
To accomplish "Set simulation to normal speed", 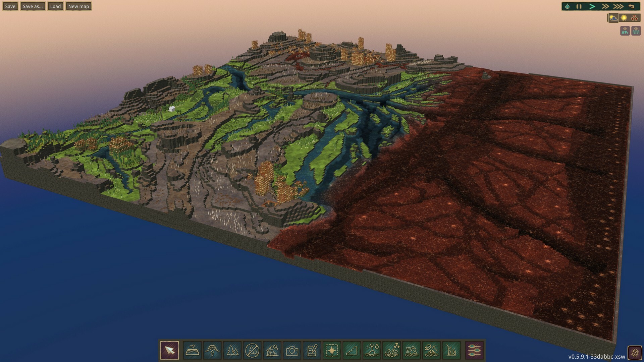I will (592, 6).
